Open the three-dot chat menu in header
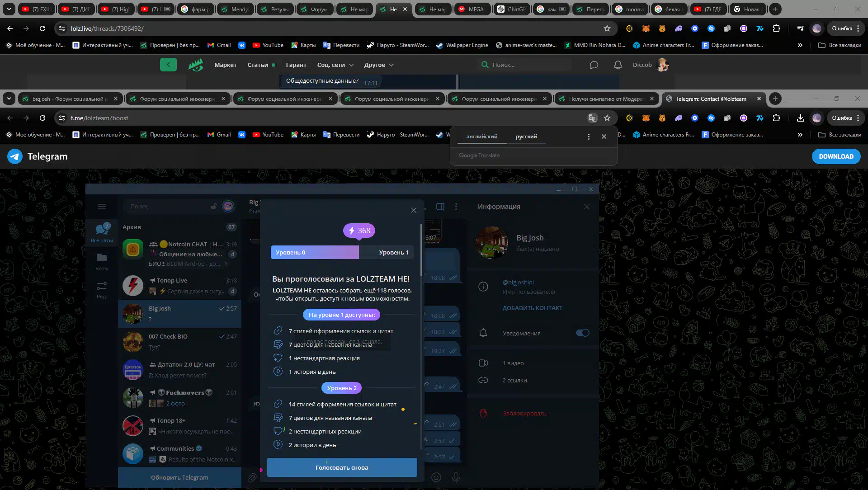868x490 pixels. tap(456, 207)
